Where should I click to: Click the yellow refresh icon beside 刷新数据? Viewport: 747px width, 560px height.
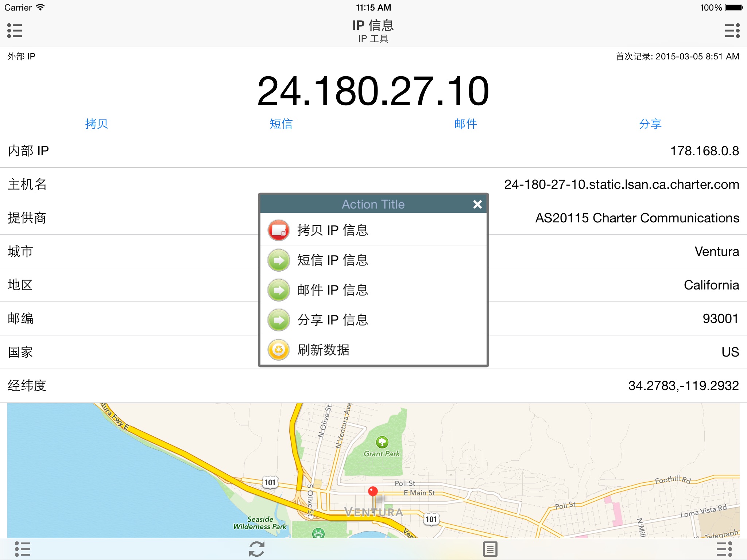[x=279, y=350]
